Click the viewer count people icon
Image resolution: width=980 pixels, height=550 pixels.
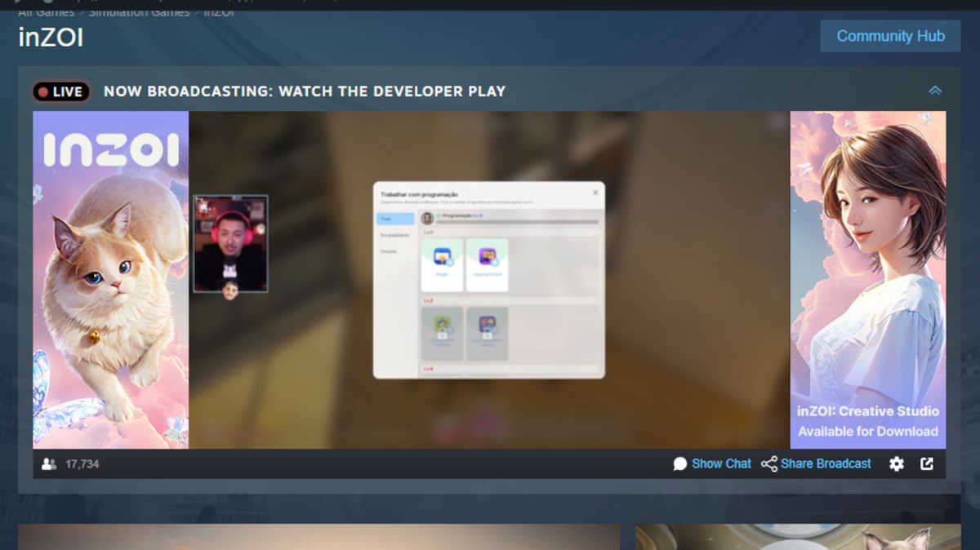(49, 464)
